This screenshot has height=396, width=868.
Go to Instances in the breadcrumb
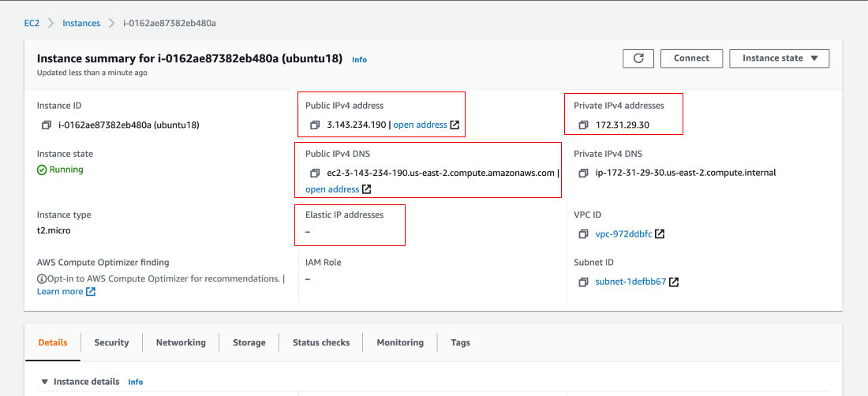pyautogui.click(x=81, y=23)
